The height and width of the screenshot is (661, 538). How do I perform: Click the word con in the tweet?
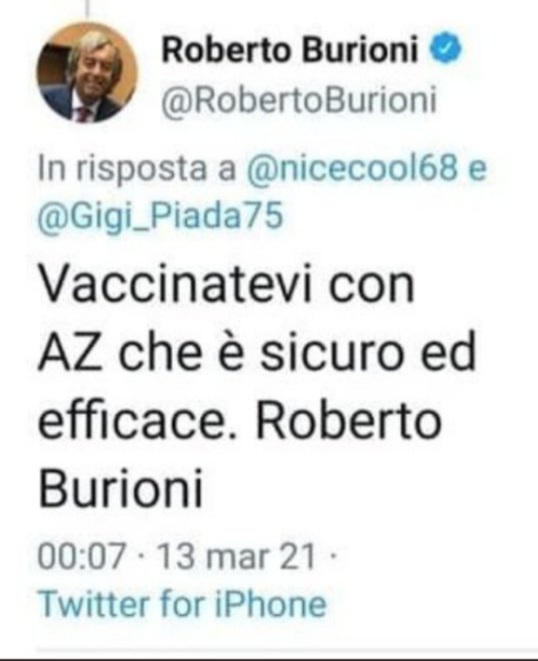[372, 284]
